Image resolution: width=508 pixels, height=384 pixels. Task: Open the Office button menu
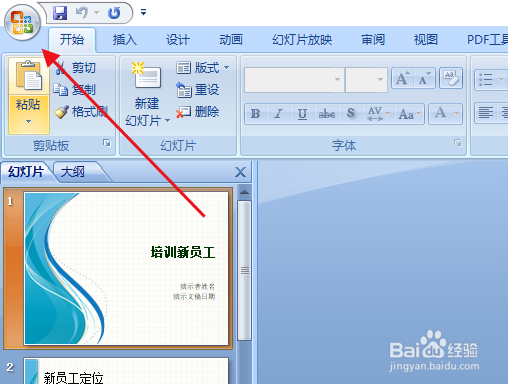[x=22, y=22]
